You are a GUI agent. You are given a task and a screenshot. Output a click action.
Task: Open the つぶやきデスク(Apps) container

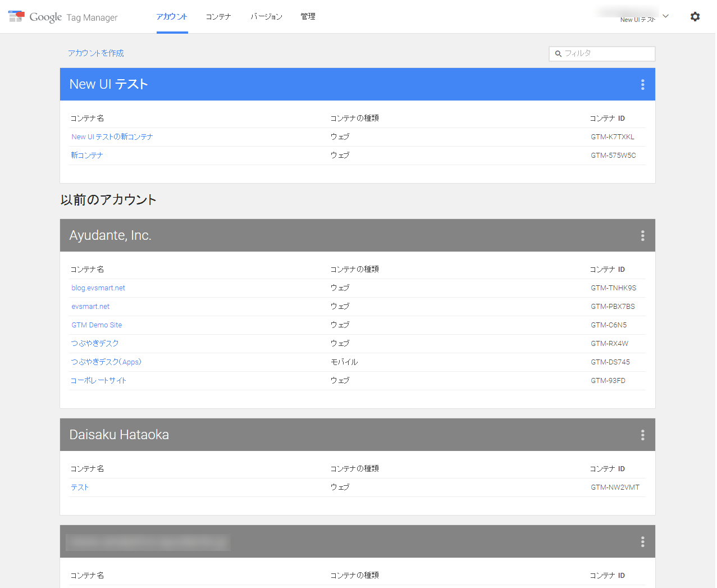click(x=106, y=362)
